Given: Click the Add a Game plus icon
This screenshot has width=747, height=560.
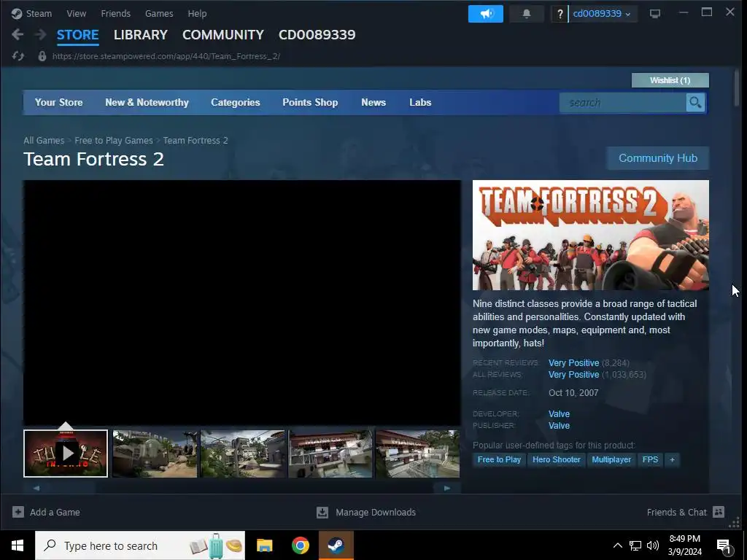Looking at the screenshot, I should (18, 512).
